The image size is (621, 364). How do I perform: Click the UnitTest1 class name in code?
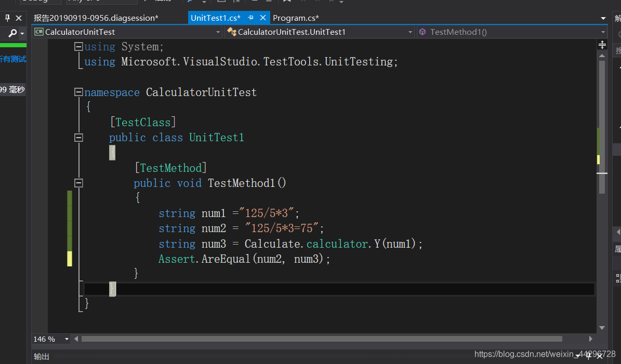click(216, 138)
